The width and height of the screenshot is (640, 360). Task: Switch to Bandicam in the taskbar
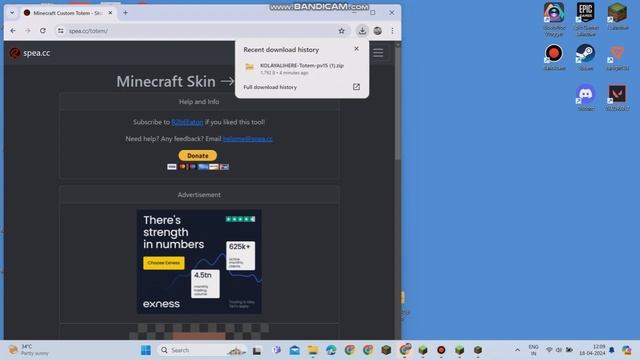coord(441,350)
